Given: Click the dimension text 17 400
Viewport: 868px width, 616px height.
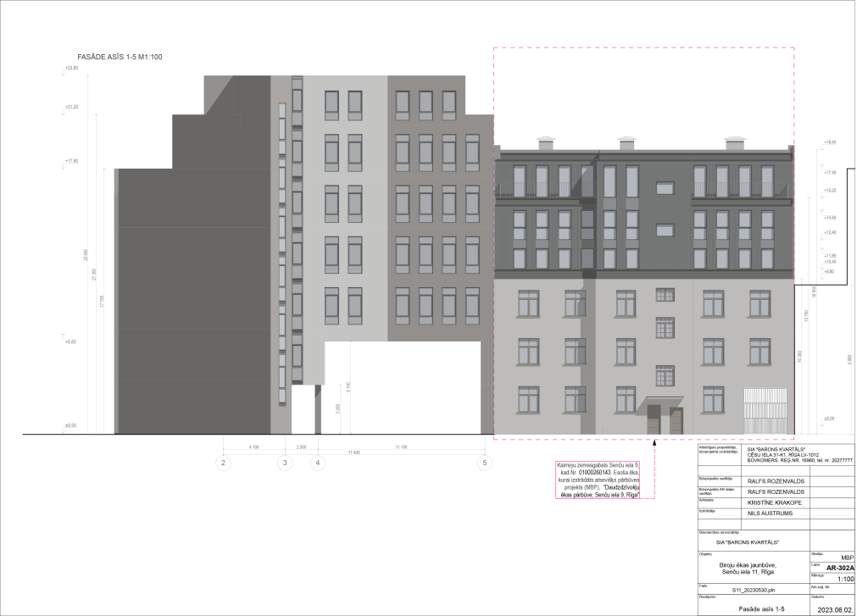Looking at the screenshot, I should pos(355,452).
